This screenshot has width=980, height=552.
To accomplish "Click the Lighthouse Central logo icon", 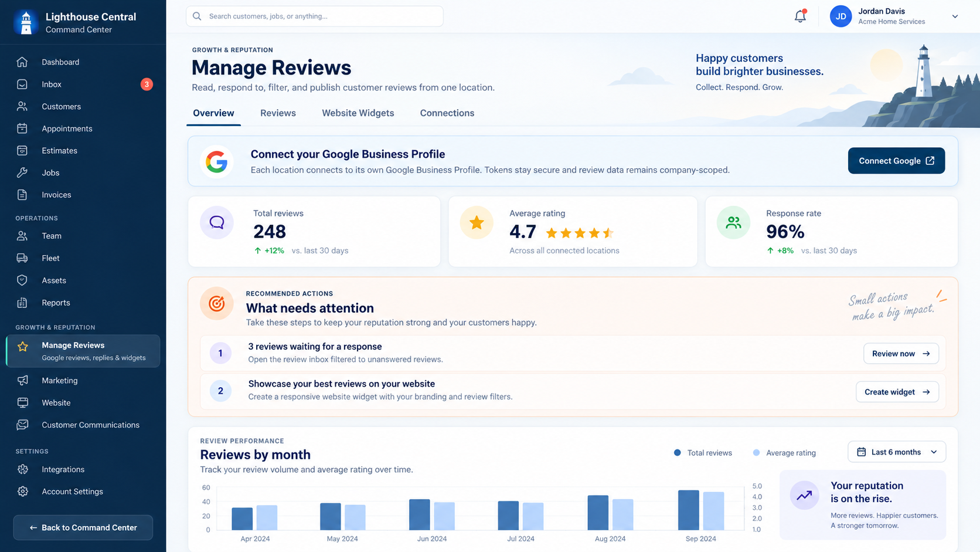I will tap(26, 22).
